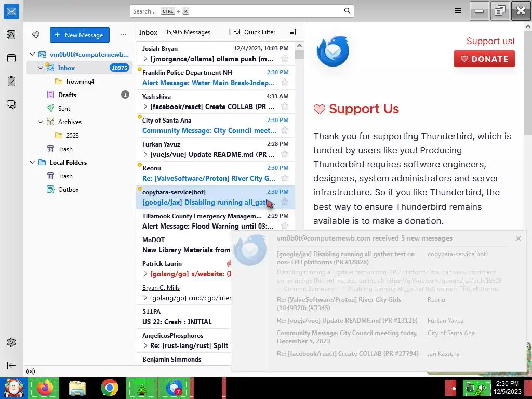Open Trash under vm0b0t account
The width and height of the screenshot is (532, 399).
click(x=79, y=149)
